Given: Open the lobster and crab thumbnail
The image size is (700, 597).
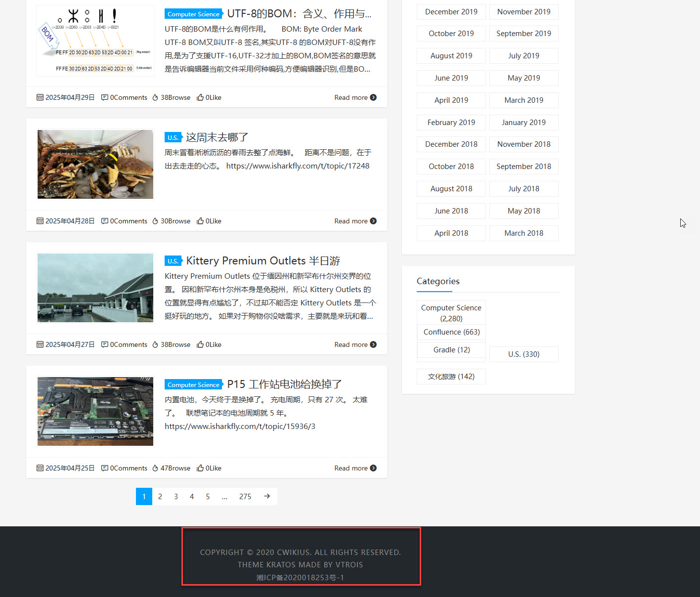Looking at the screenshot, I should click(95, 164).
